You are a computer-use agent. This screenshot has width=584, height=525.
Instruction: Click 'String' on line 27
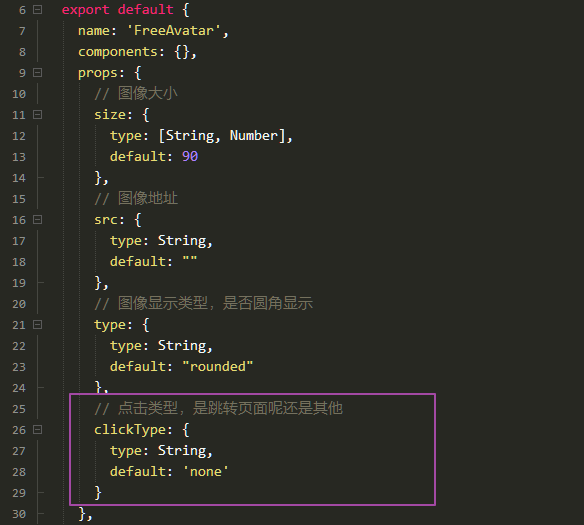coord(182,451)
